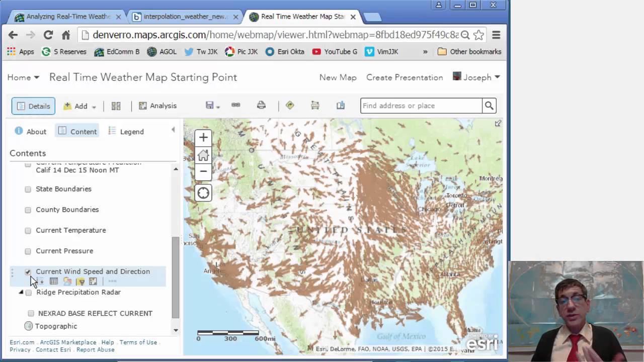Open the Directions tool
The image size is (644, 362).
(290, 105)
